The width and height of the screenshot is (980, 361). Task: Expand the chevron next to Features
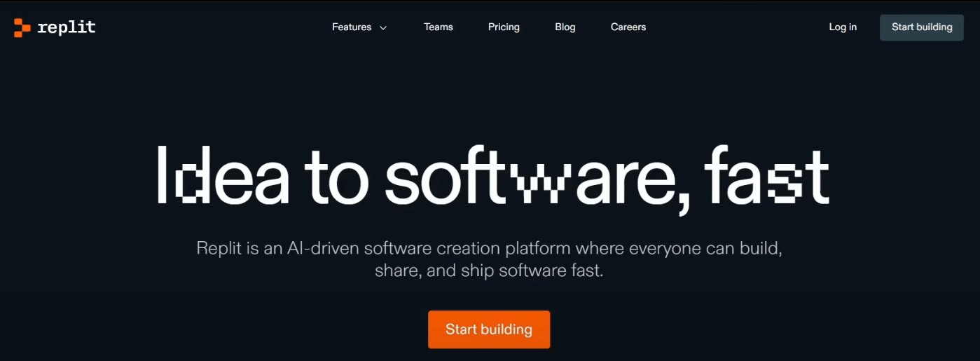click(383, 28)
